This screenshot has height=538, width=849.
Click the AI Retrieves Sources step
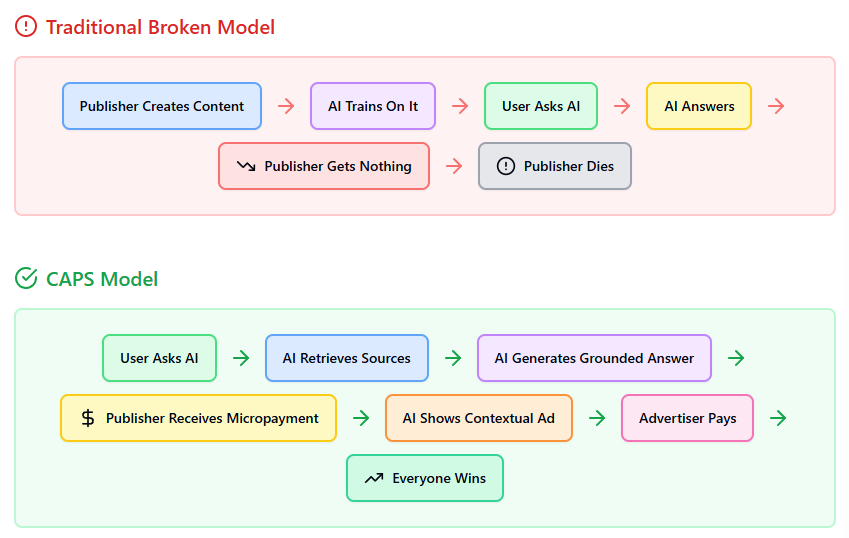coord(346,358)
